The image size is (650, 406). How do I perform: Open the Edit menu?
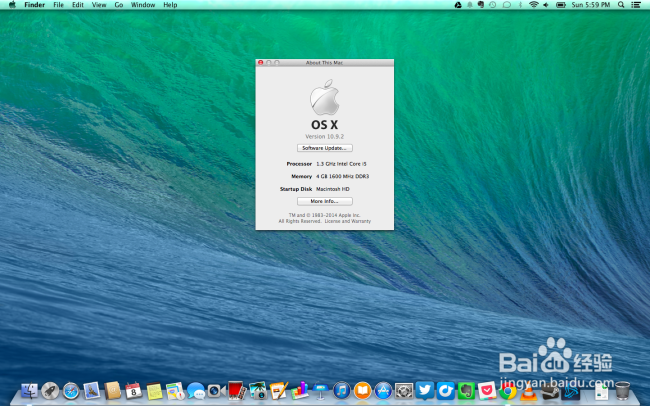tap(78, 5)
